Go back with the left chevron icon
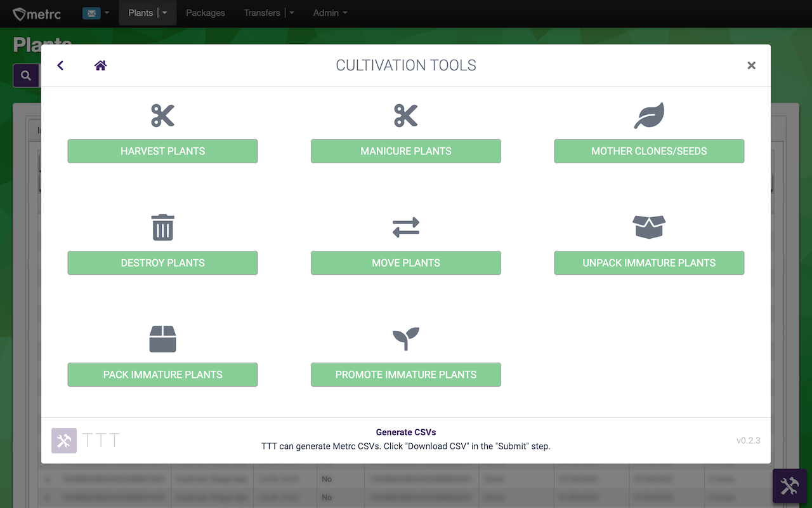 tap(60, 65)
